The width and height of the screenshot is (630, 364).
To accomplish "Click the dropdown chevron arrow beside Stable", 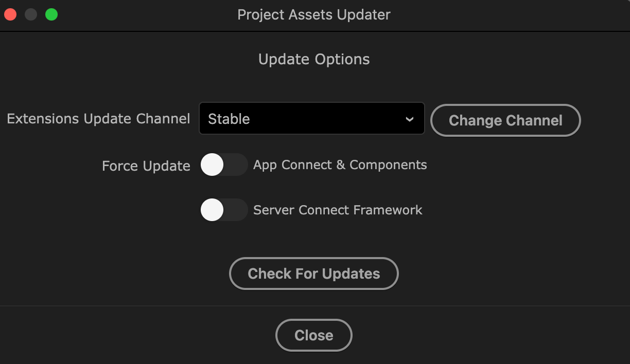I will pos(409,119).
